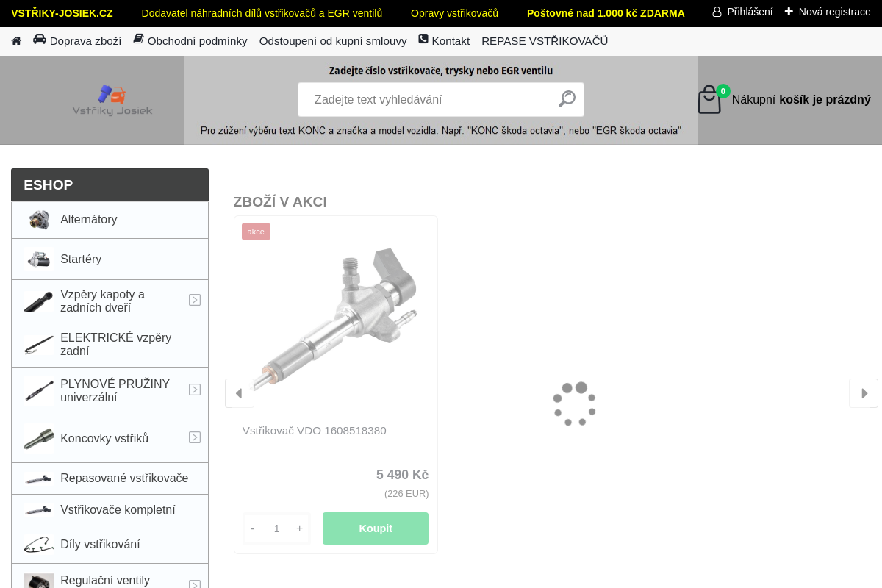This screenshot has width=882, height=588.
Task: Click Nákupní košík je prázdný text
Action: 801,100
